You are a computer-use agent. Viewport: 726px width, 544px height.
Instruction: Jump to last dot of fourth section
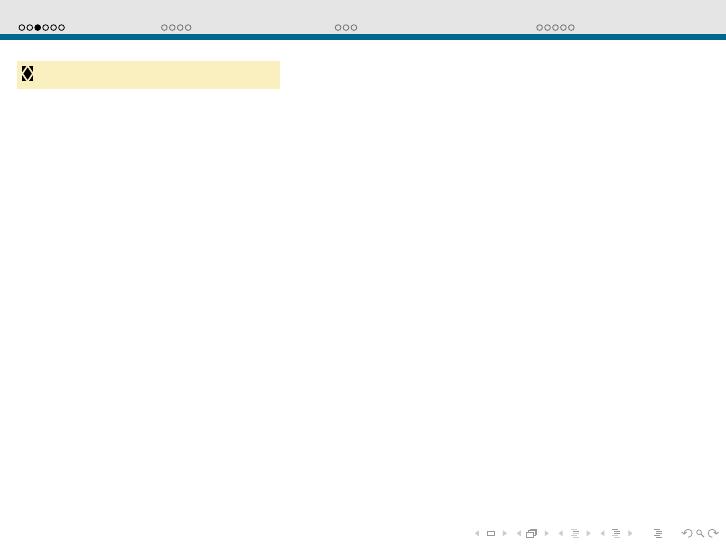572,28
